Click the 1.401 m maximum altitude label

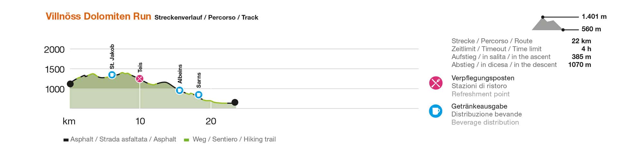(x=594, y=17)
